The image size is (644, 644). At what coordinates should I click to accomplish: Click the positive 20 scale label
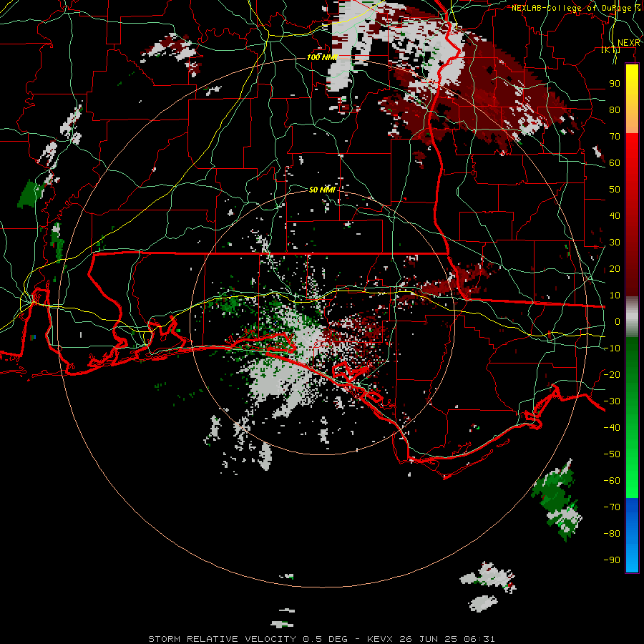[x=615, y=269]
